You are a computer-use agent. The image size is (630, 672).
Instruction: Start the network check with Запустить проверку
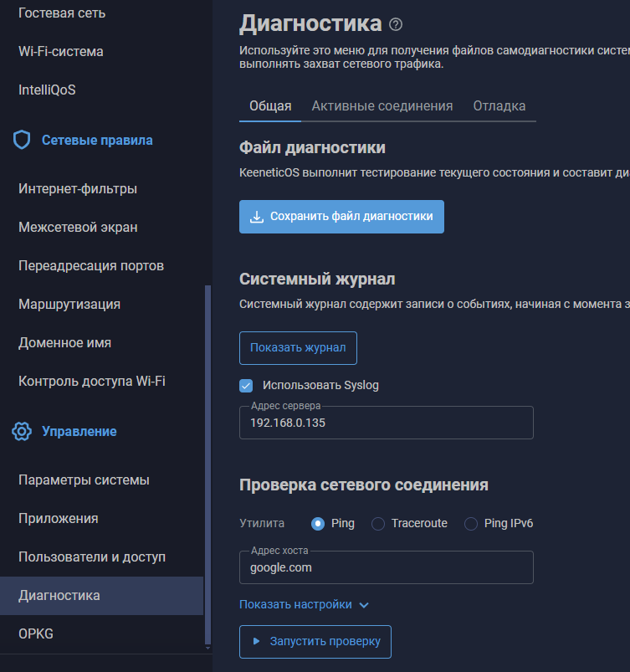(315, 641)
